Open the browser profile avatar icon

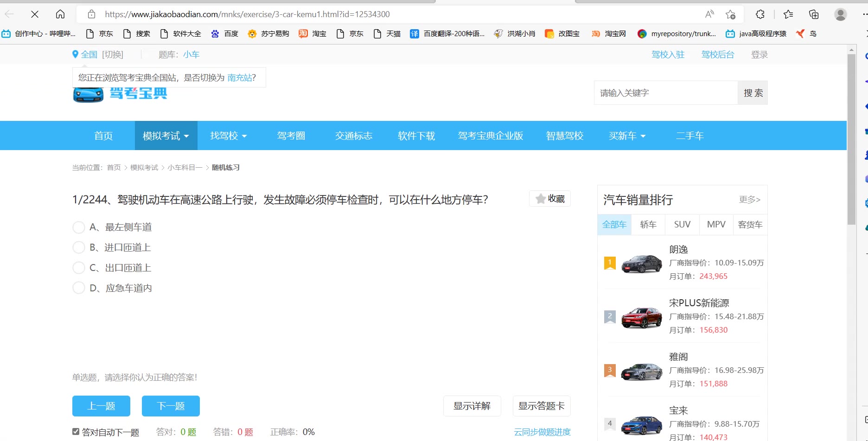click(840, 14)
